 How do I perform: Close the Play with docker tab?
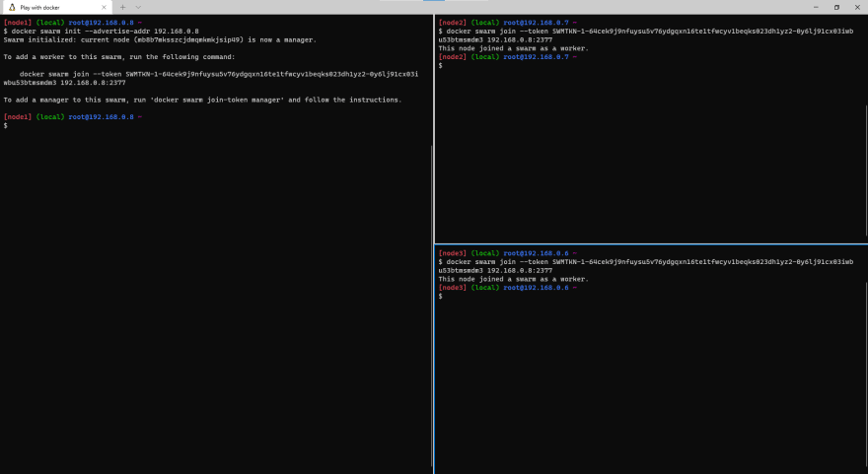[x=104, y=7]
